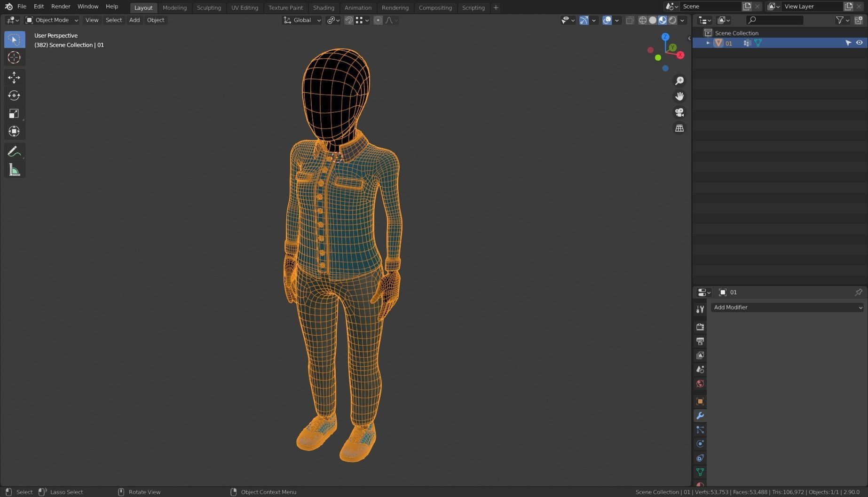Enable snapping magnet toggle
Viewport: 868px width, 497px height.
(349, 20)
